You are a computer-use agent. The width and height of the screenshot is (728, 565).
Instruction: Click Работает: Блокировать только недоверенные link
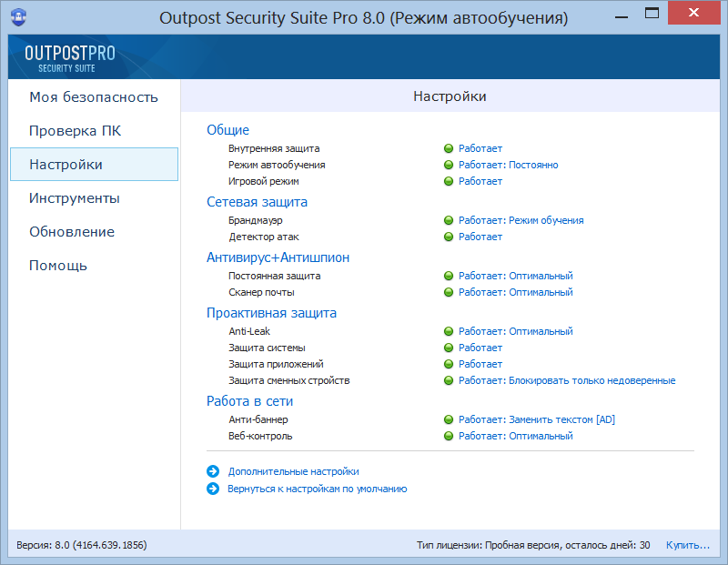click(x=566, y=380)
